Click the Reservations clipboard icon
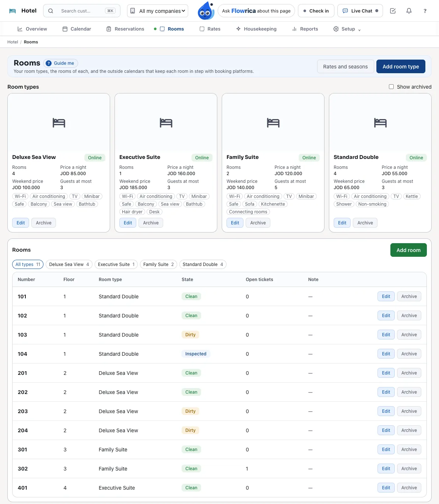Image resolution: width=439 pixels, height=504 pixels. pos(109,29)
